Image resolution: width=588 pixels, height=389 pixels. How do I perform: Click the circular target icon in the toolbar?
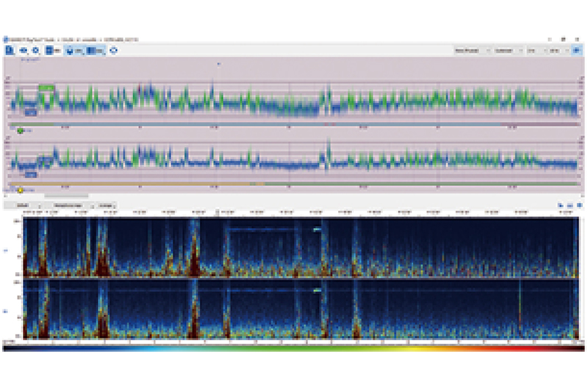pyautogui.click(x=114, y=50)
